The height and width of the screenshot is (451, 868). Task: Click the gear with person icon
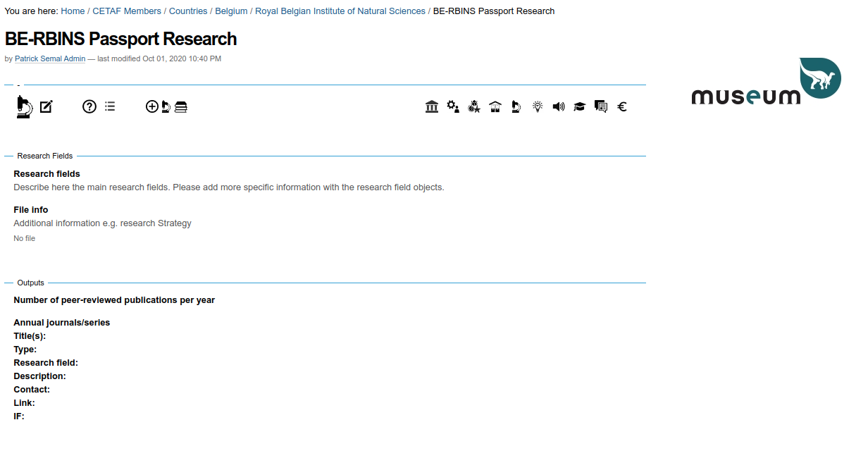453,107
